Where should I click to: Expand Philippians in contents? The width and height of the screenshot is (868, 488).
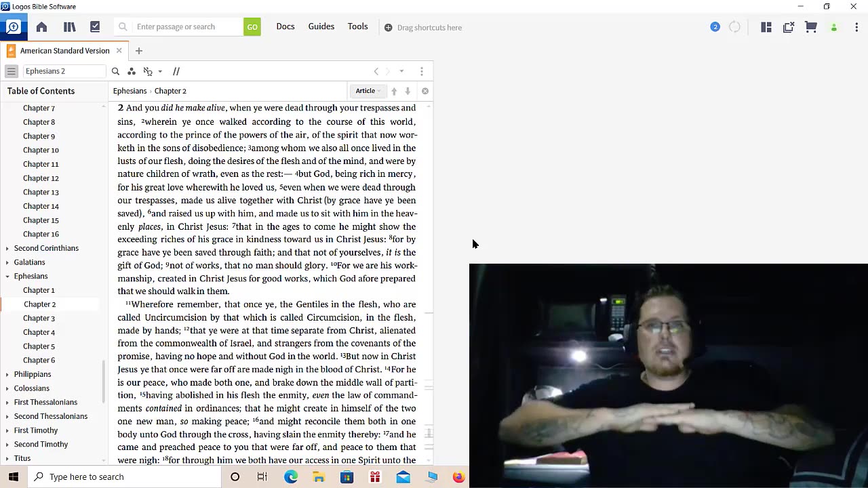coord(7,374)
